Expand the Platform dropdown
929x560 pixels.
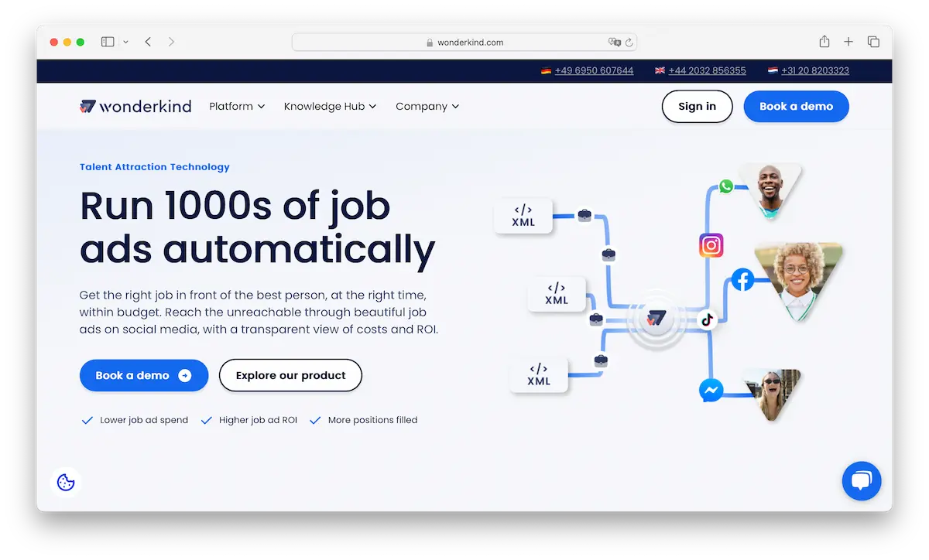click(237, 106)
